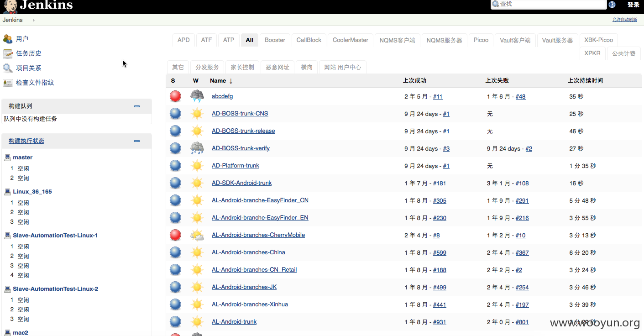This screenshot has width=644, height=336.
Task: Sort by the S status column header
Action: 173,81
